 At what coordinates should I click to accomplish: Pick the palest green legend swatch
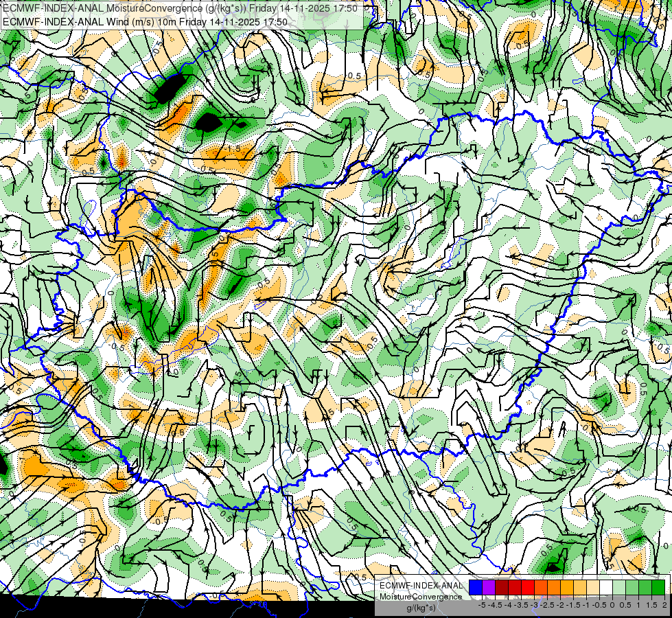619,587
